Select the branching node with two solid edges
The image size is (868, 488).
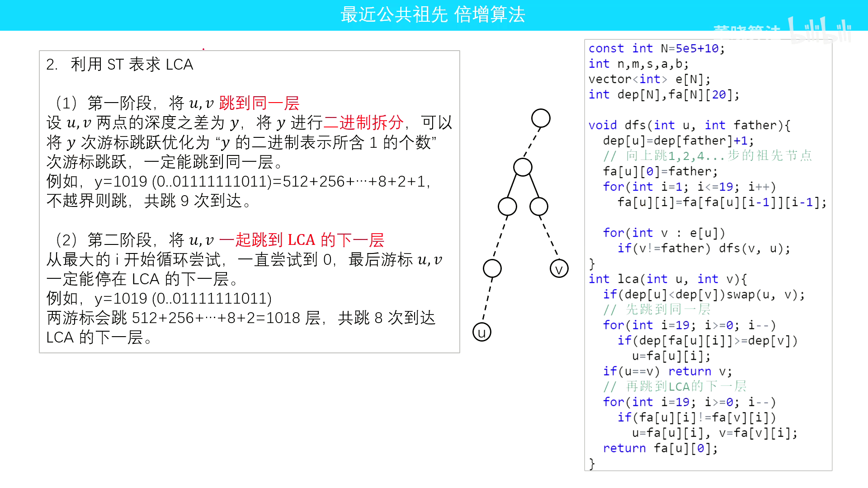522,166
